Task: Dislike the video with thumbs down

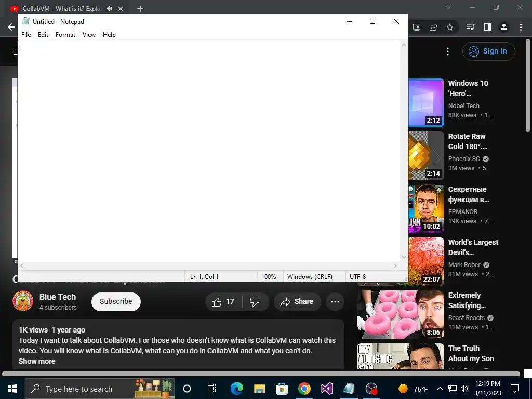Action: pos(255,302)
